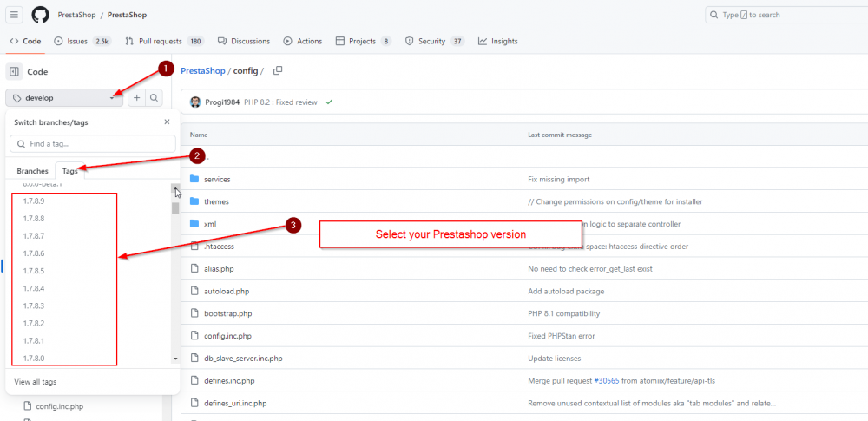Open the bold PrestaShop repository link in the header
Screen dimensions: 868x421
tap(127, 15)
